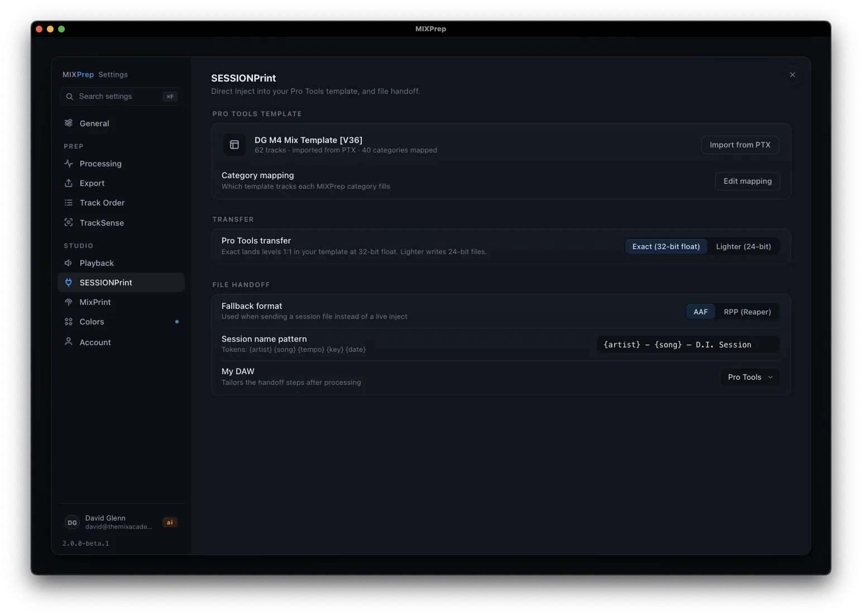Click the macOS green fullscreen window button

pos(61,29)
